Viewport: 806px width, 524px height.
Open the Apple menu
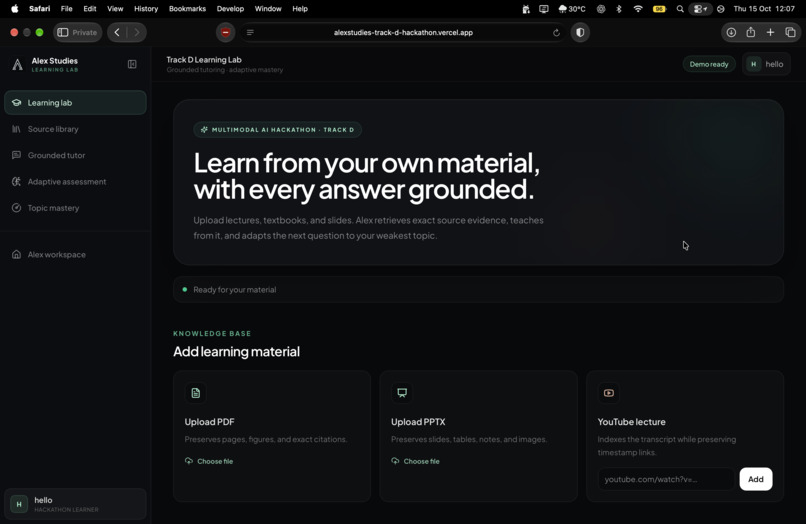[x=14, y=9]
